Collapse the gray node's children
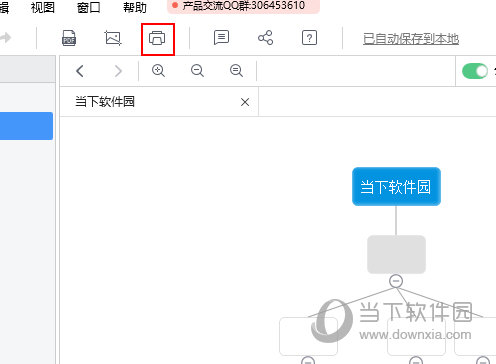 coord(396,281)
